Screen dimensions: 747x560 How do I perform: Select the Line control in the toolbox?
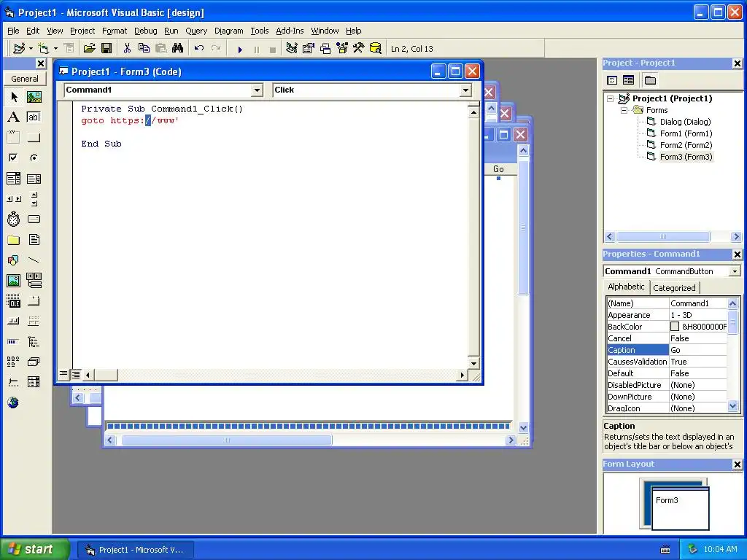[x=34, y=260]
